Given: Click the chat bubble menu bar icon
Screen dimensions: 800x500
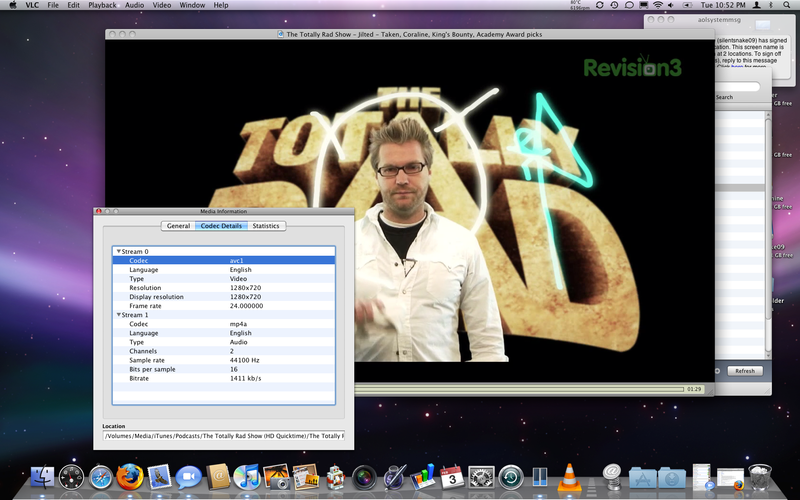Looking at the screenshot, I should click(x=629, y=5).
